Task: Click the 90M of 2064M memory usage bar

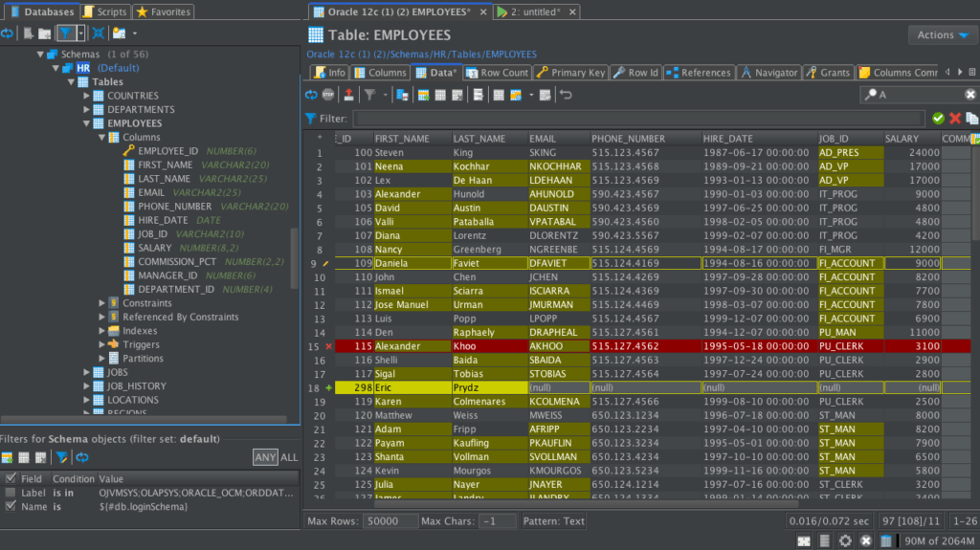Action: [x=938, y=540]
